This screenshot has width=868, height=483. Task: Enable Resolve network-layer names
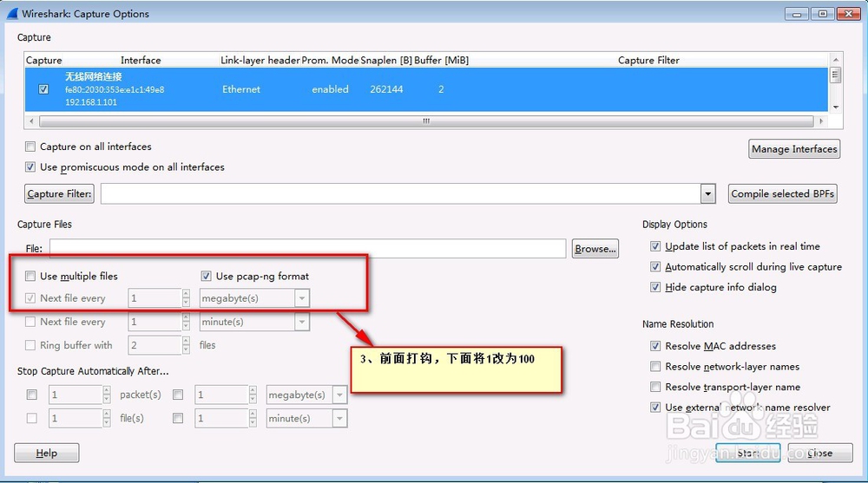(655, 366)
